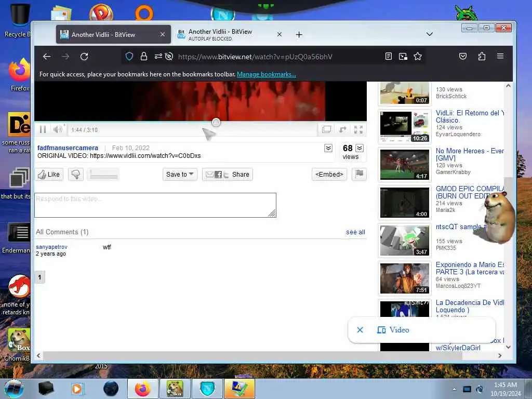Open the list all tabs chevron
The image size is (532, 399).
click(430, 34)
